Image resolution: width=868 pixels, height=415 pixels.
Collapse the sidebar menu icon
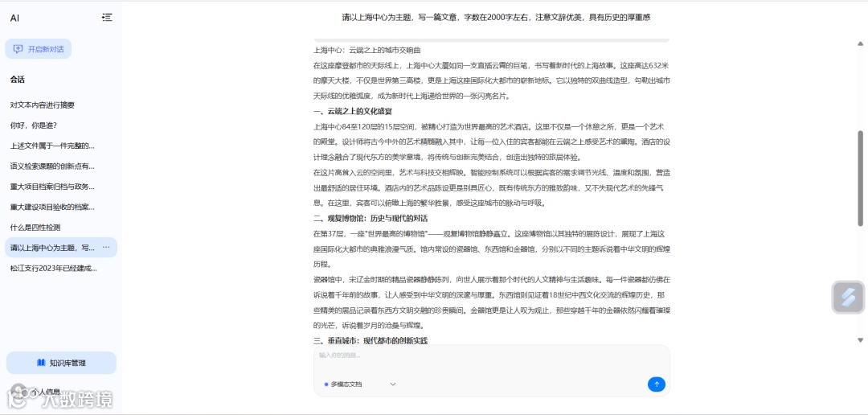(x=108, y=18)
